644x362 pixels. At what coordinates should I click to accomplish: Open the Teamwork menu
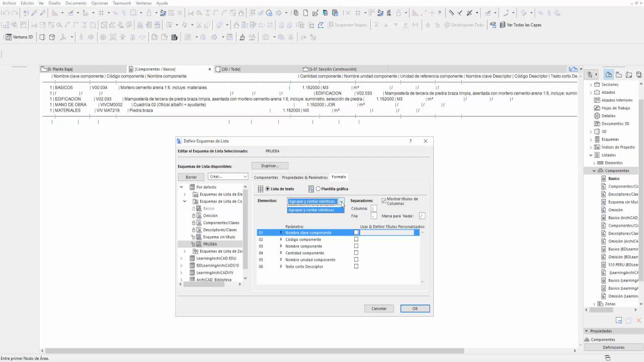pyautogui.click(x=122, y=3)
